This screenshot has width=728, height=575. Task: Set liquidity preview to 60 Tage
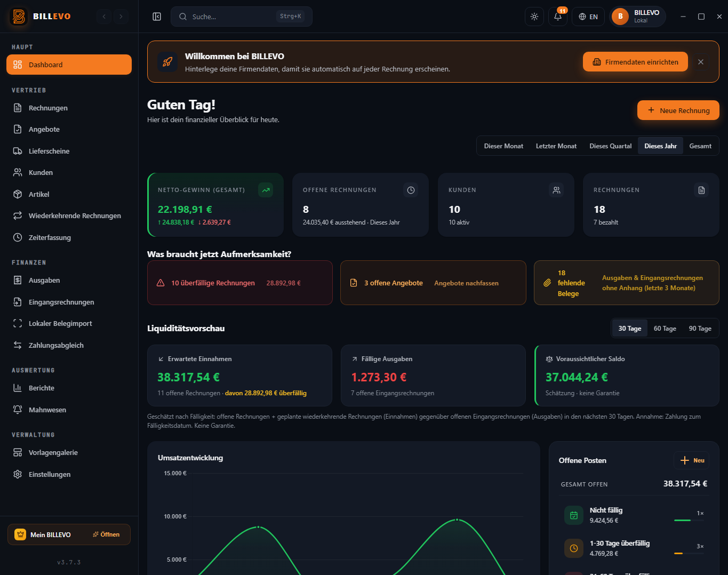click(665, 329)
